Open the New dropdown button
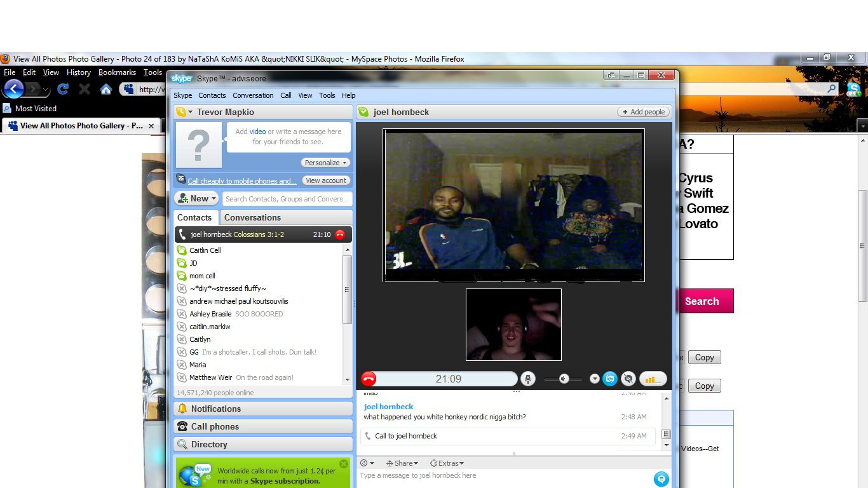Screen dimensions: 868x488 coord(196,198)
